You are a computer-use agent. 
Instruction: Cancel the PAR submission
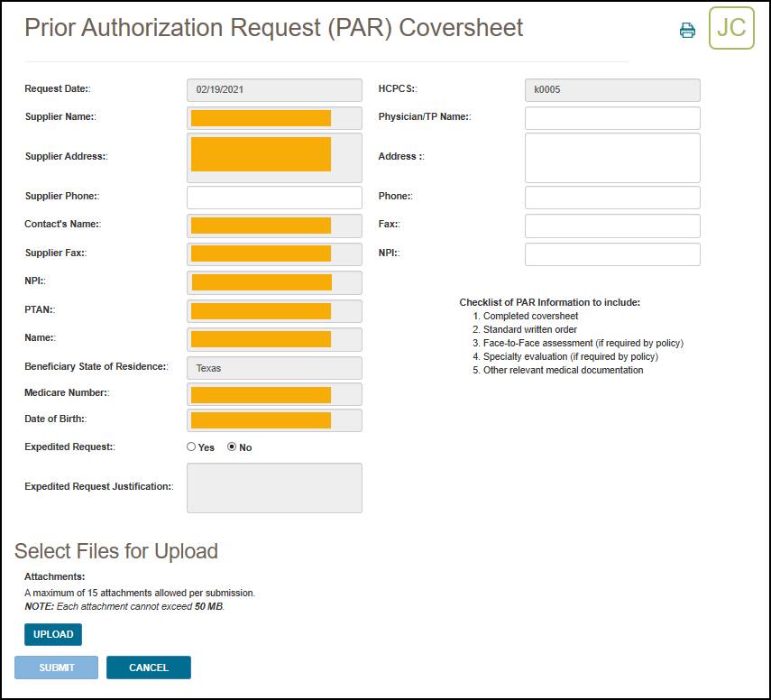[x=148, y=668]
